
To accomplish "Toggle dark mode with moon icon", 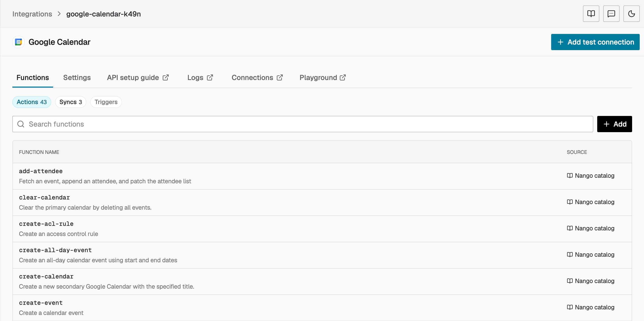I will pyautogui.click(x=631, y=14).
